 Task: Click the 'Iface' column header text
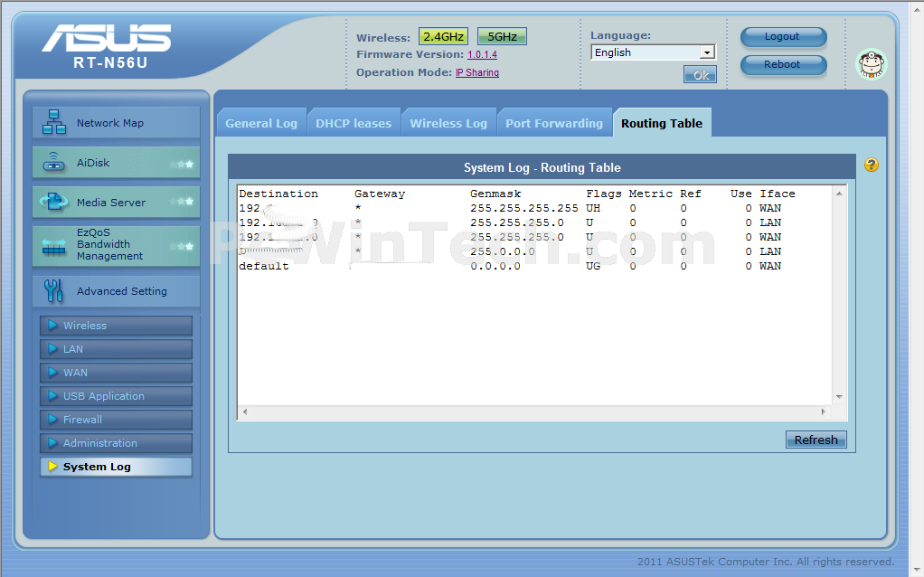point(778,194)
